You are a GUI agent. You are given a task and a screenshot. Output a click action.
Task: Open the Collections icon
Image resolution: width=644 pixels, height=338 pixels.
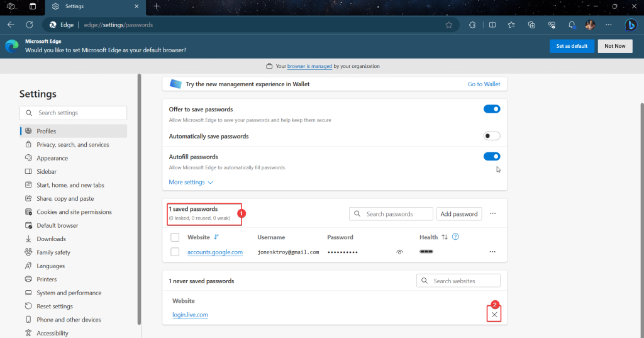pyautogui.click(x=531, y=25)
